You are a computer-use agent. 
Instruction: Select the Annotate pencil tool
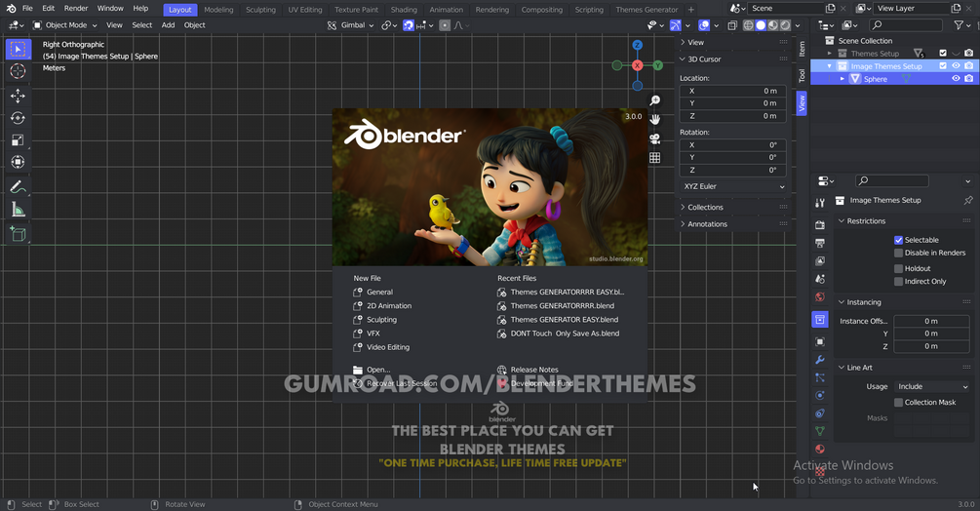pos(19,187)
